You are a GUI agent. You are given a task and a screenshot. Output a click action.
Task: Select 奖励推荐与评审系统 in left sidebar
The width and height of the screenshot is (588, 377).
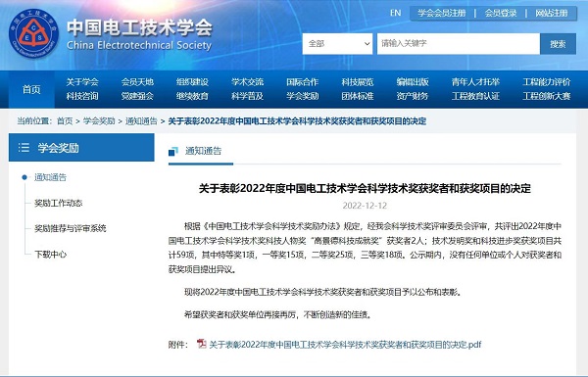tap(71, 228)
